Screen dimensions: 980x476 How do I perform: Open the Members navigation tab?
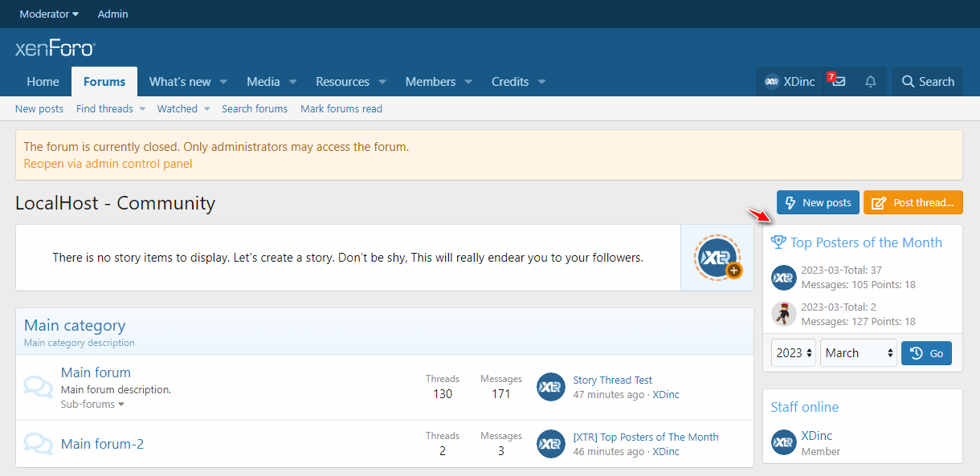(x=430, y=82)
